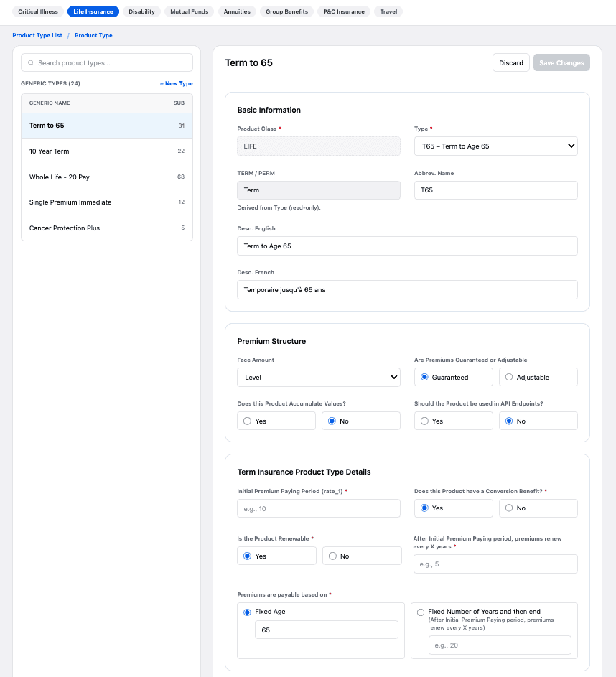The width and height of the screenshot is (616, 677).
Task: Select No for Conversion Benefit
Action: [x=510, y=508]
